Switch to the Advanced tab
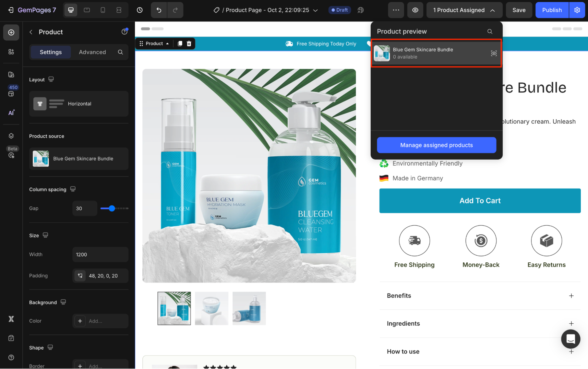This screenshot has width=588, height=369. (92, 52)
